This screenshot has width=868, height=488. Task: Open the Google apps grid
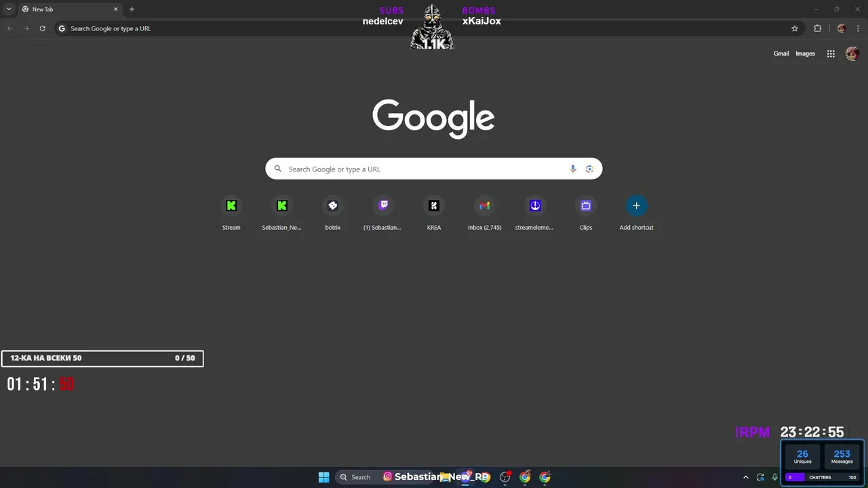coord(831,54)
